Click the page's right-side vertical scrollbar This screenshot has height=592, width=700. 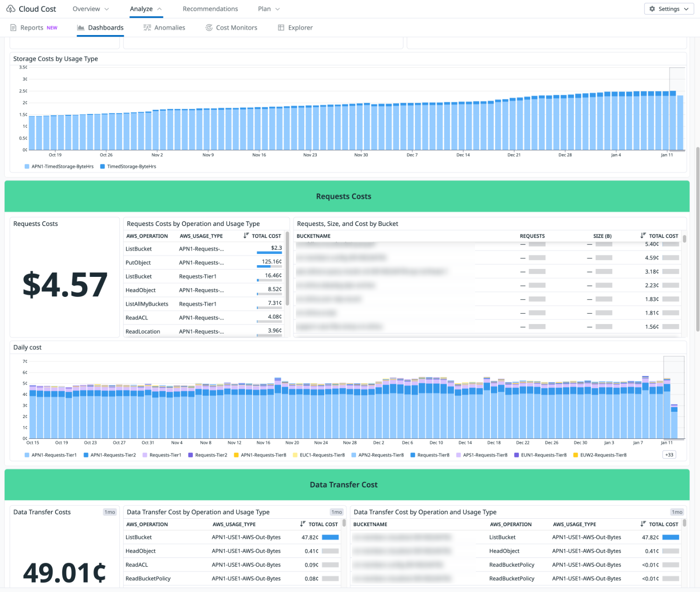[x=697, y=239]
